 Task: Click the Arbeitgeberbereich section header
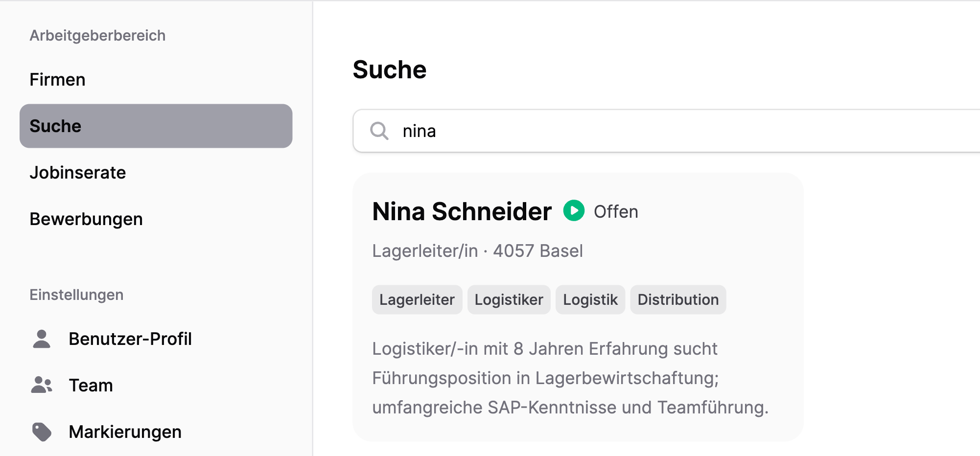click(97, 35)
